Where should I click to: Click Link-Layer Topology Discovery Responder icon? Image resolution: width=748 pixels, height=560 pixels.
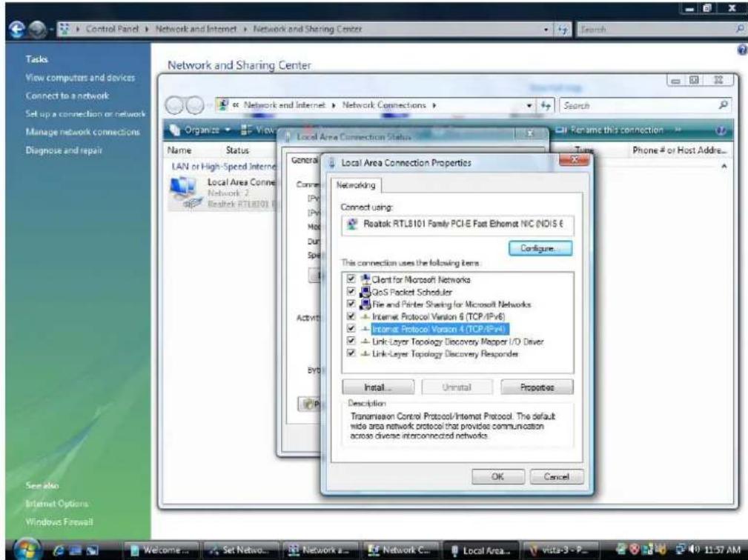pos(365,353)
